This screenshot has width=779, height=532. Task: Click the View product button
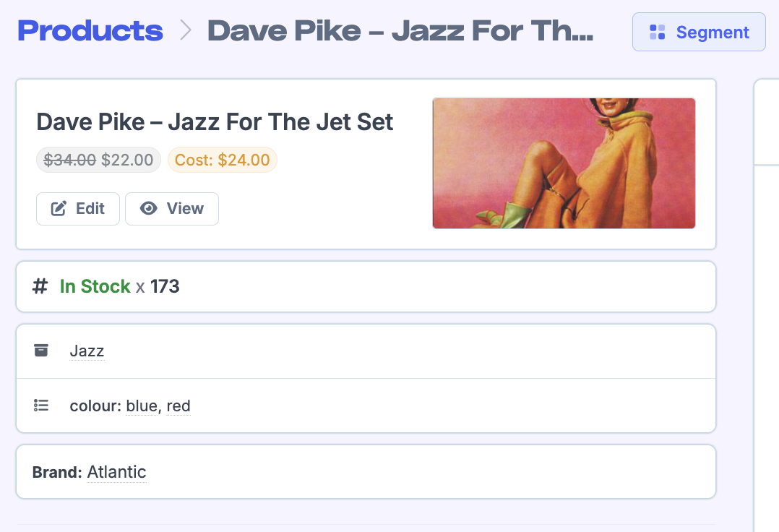coord(172,209)
